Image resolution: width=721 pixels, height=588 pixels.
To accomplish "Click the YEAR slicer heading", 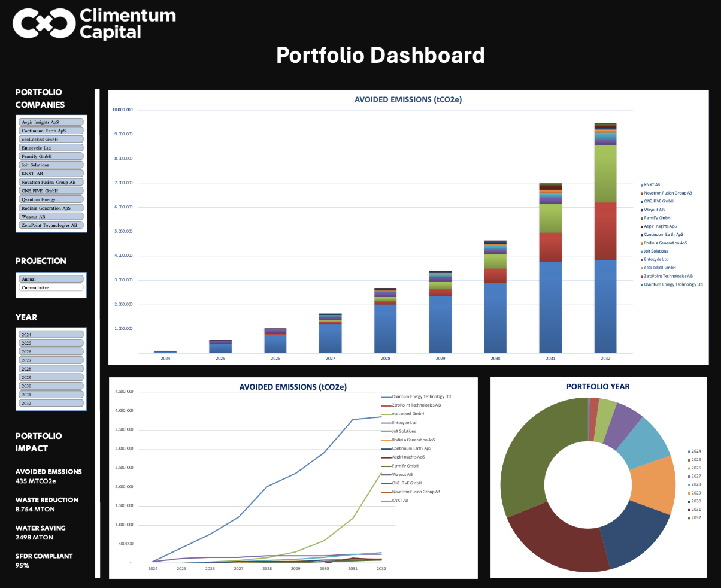I will coord(26,317).
